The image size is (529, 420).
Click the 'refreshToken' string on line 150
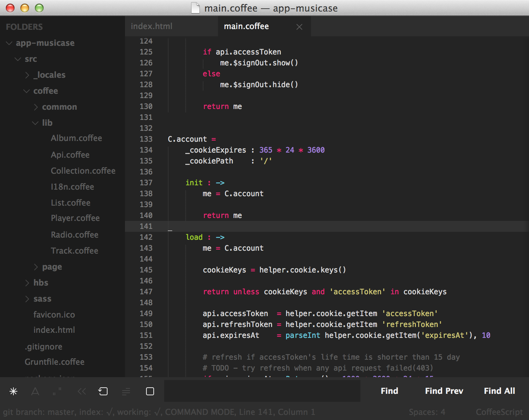(x=412, y=324)
